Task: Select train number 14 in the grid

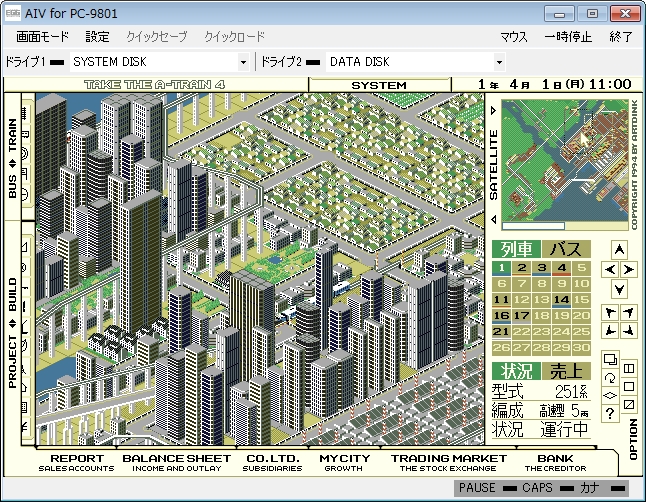Action: click(x=562, y=300)
